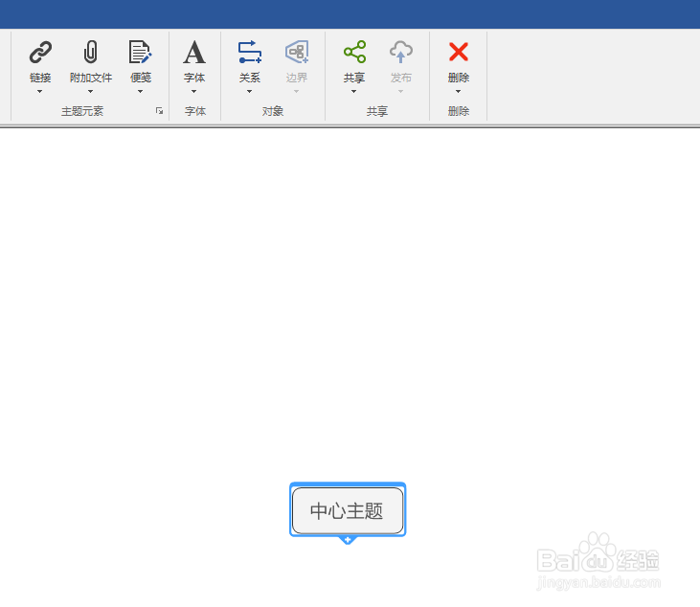
Task: Click the 附加文件 button label
Action: 91,78
